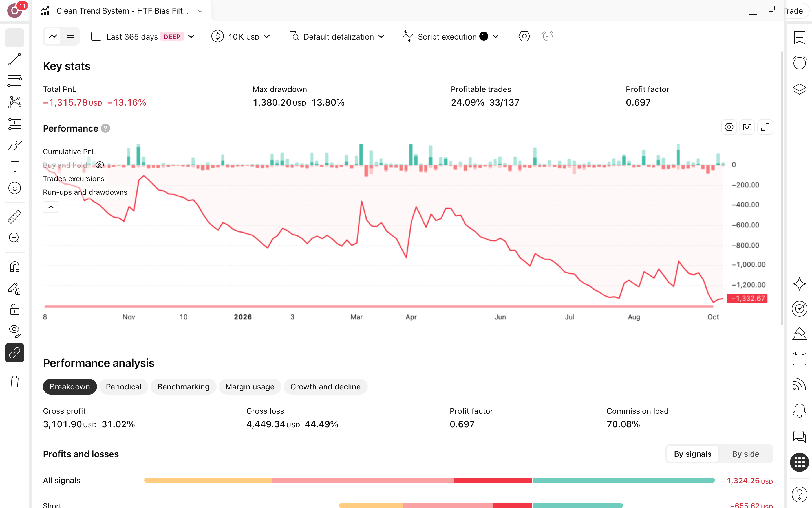Collapse the Performance legend chevron
This screenshot has height=508, width=812.
tap(51, 207)
